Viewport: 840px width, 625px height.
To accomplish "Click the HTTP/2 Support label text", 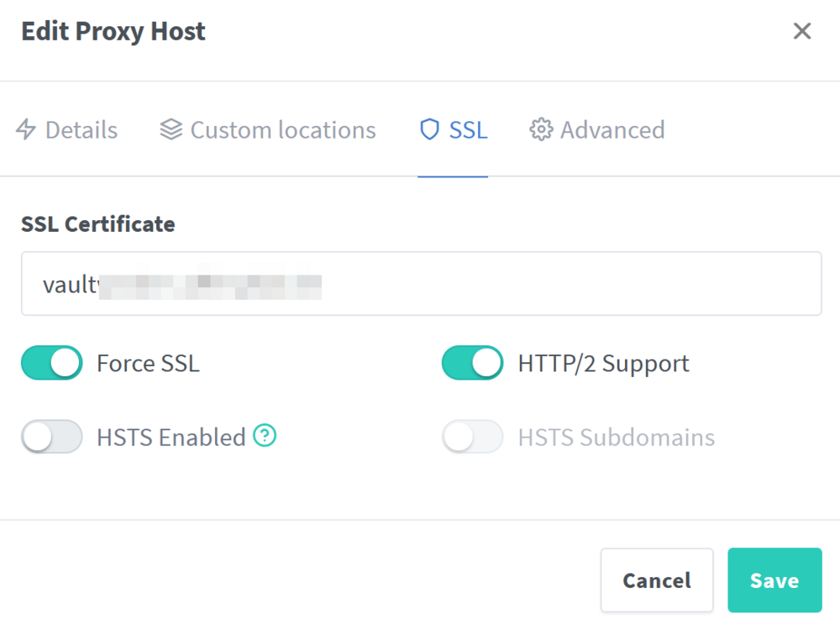I will click(603, 365).
